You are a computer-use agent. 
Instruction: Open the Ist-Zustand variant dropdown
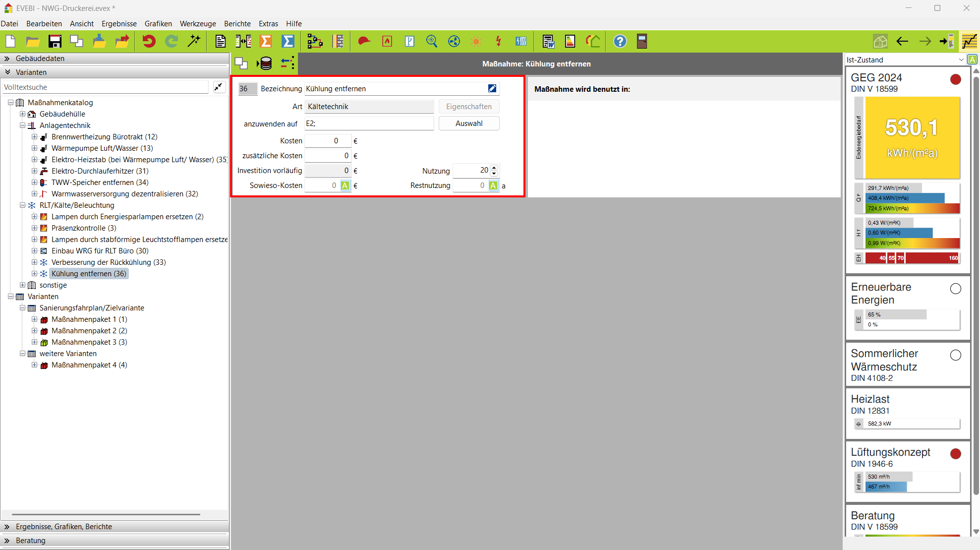click(961, 60)
